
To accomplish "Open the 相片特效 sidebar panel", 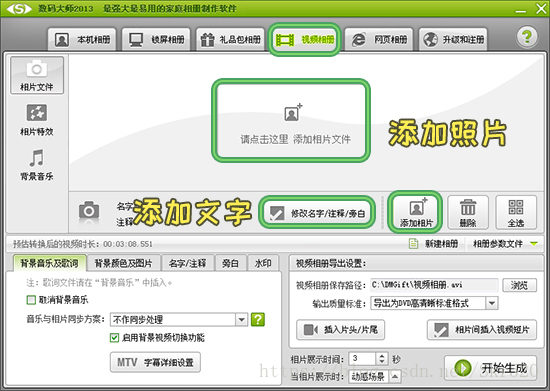I will pyautogui.click(x=37, y=120).
